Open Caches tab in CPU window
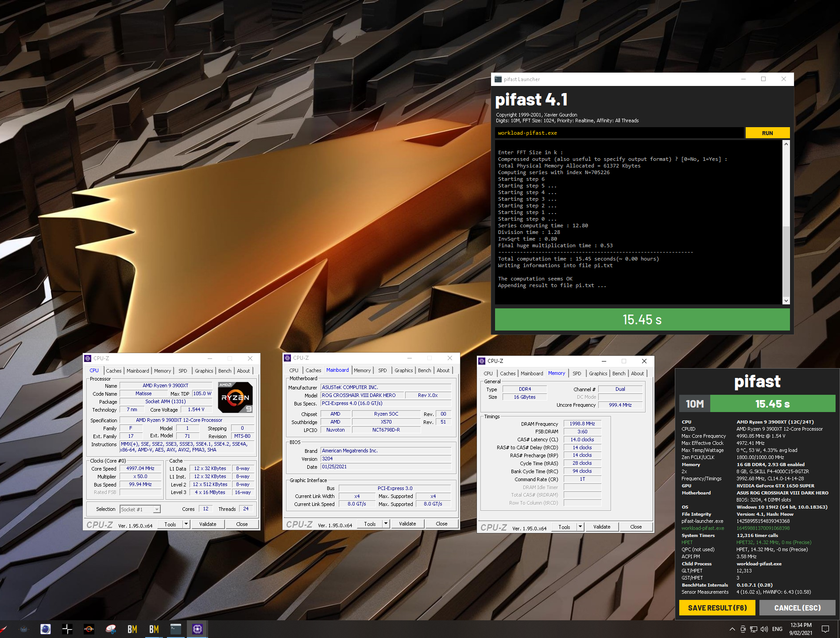Viewport: 840px width, 638px height. coord(114,371)
